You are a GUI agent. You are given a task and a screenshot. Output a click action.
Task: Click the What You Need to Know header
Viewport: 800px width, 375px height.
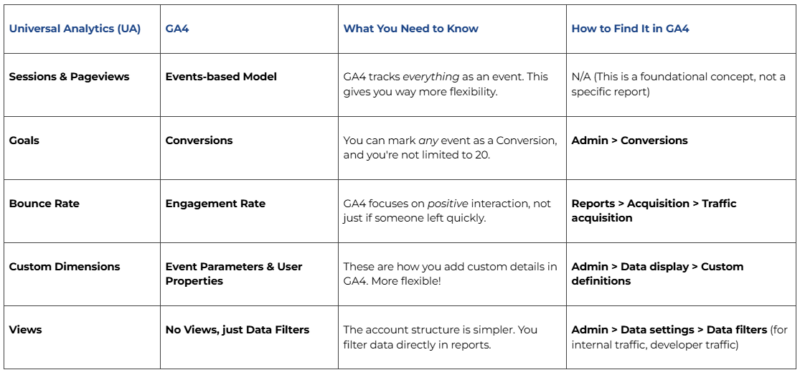point(411,29)
